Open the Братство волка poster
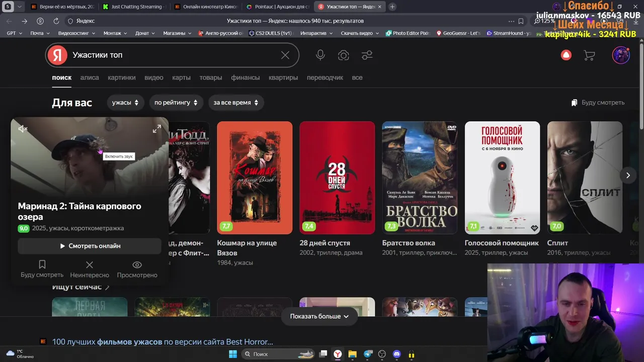The image size is (644, 362). (420, 177)
